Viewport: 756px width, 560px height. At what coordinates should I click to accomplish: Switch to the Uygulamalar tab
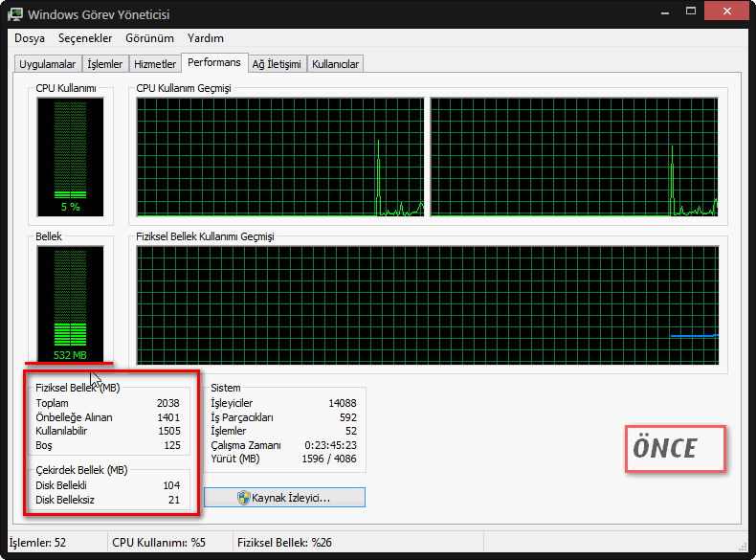pyautogui.click(x=47, y=64)
